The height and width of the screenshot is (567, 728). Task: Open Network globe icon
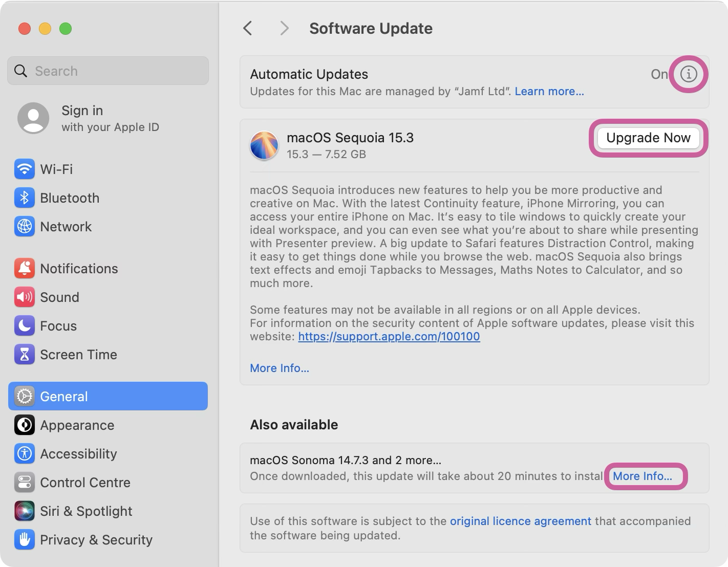[x=25, y=226]
